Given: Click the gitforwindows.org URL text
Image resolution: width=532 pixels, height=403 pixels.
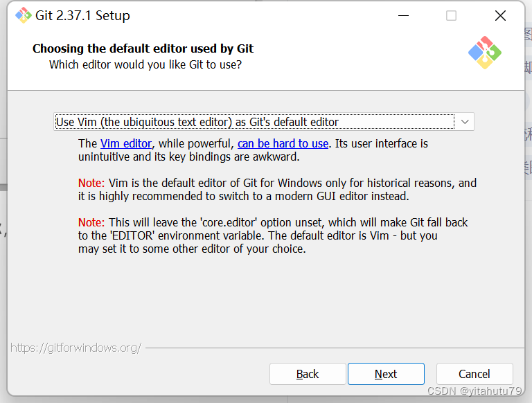Looking at the screenshot, I should tap(76, 348).
